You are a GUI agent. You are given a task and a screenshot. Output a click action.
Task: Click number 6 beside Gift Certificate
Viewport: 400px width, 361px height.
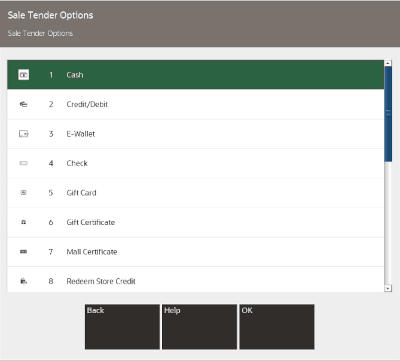tap(51, 222)
